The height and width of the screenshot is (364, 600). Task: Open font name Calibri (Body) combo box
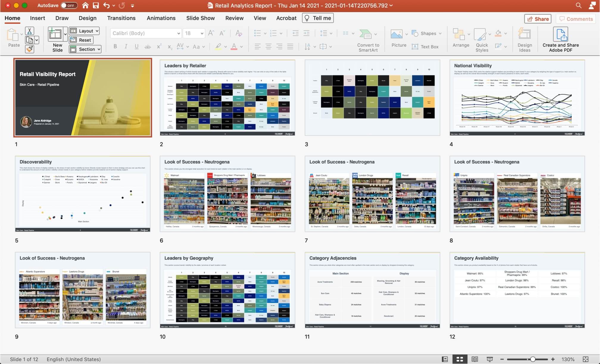146,33
